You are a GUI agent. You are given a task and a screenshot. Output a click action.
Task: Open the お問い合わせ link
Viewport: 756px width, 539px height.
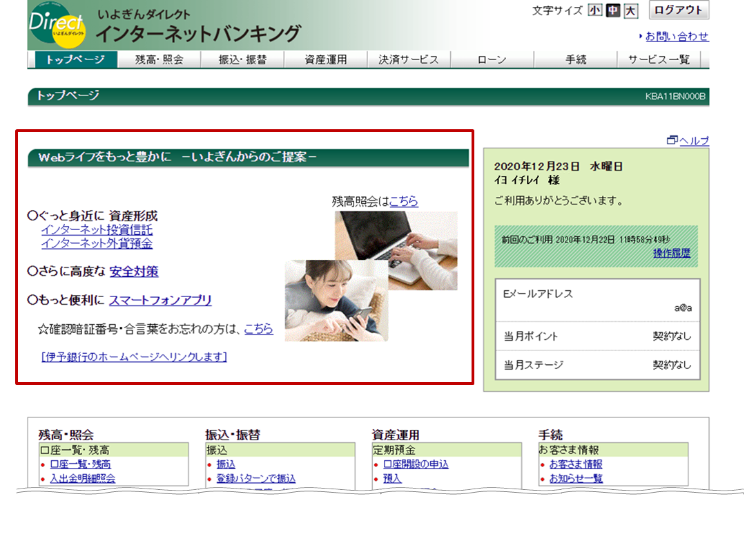(677, 36)
